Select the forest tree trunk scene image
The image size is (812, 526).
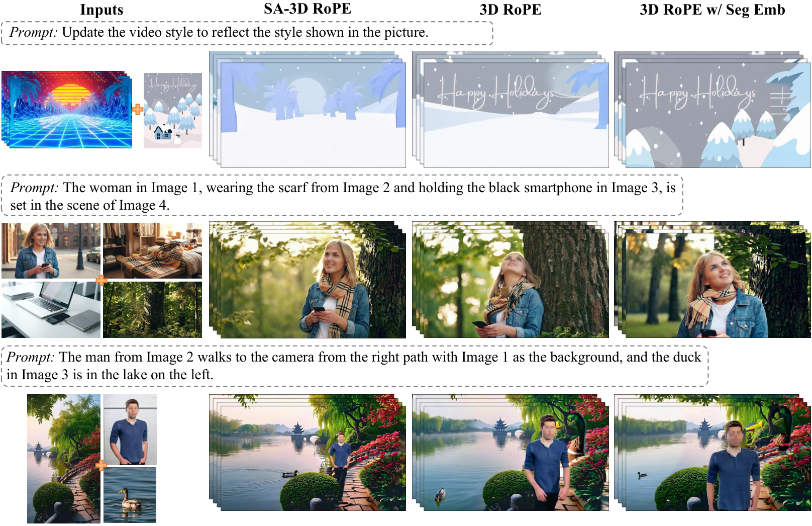coord(152,310)
